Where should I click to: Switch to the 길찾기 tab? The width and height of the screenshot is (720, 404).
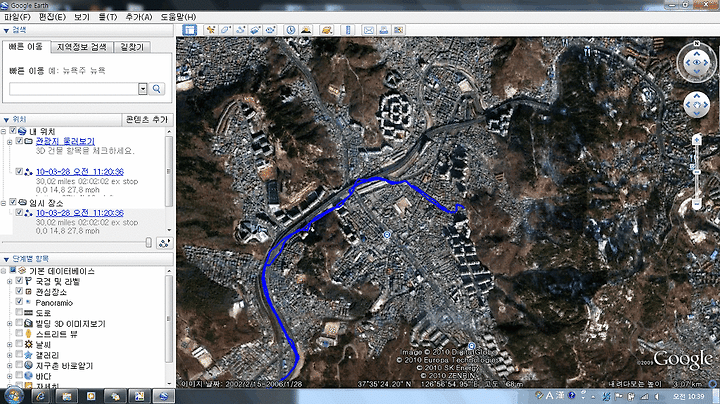click(x=132, y=47)
